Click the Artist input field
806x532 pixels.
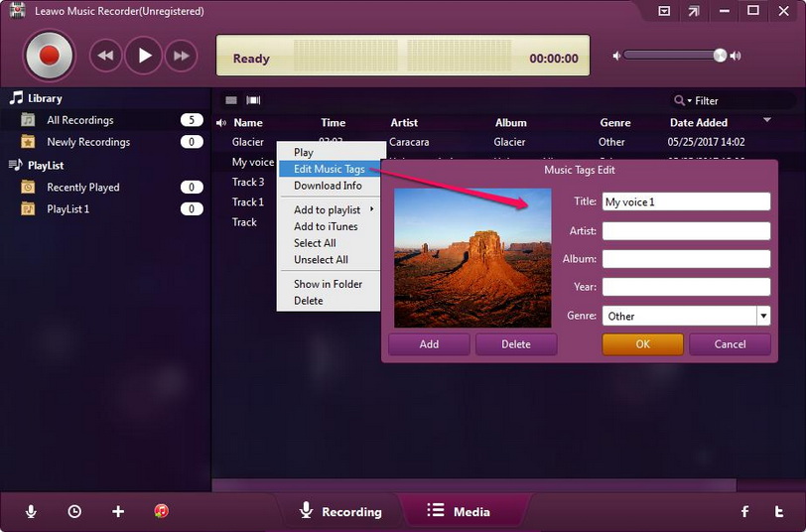[x=686, y=231]
